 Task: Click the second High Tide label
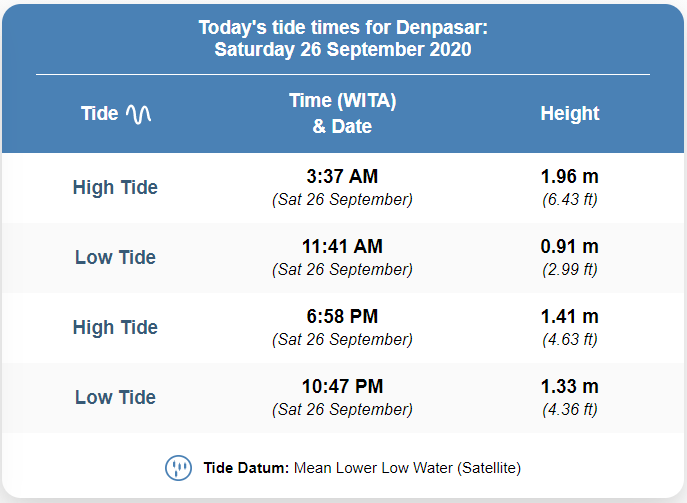click(x=115, y=327)
